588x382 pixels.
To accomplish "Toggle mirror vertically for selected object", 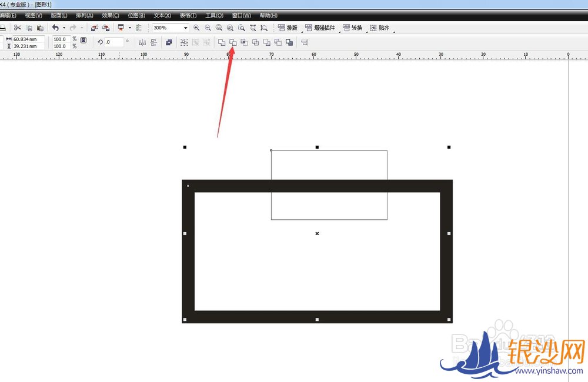I will (x=153, y=42).
